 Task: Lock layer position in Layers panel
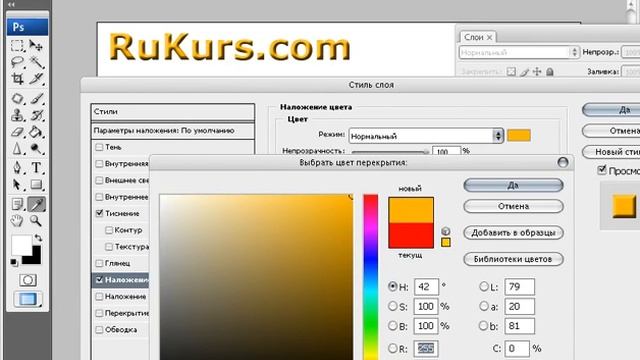coord(537,71)
